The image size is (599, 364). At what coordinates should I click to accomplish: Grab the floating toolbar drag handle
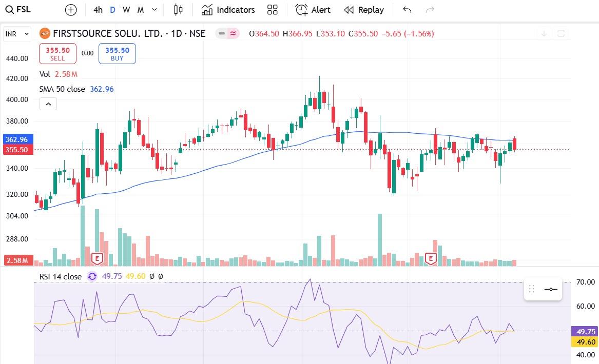531,289
